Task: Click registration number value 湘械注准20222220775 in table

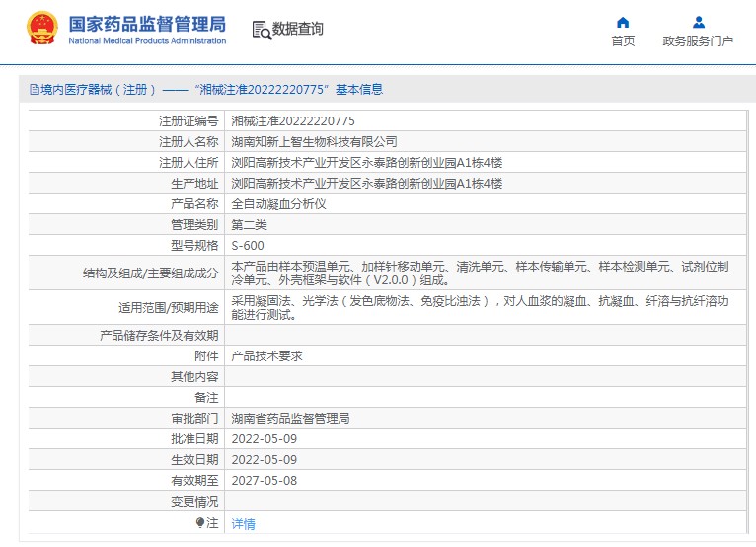Action: pos(293,121)
